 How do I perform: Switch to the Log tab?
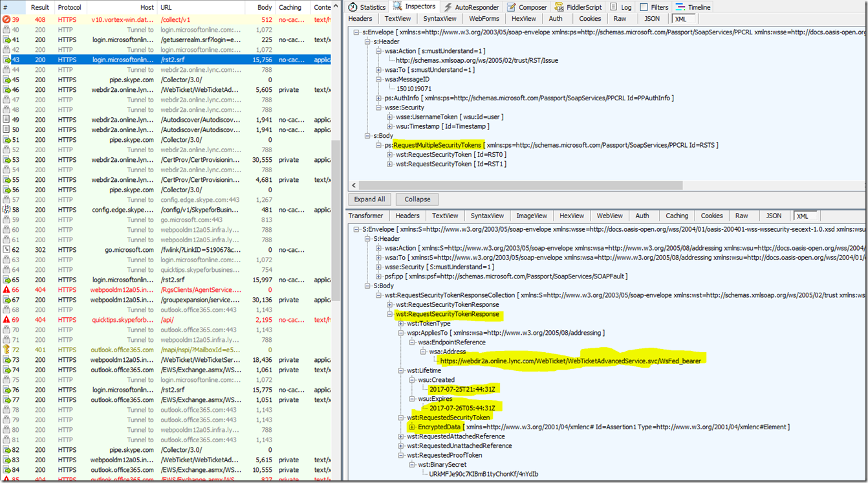[621, 7]
